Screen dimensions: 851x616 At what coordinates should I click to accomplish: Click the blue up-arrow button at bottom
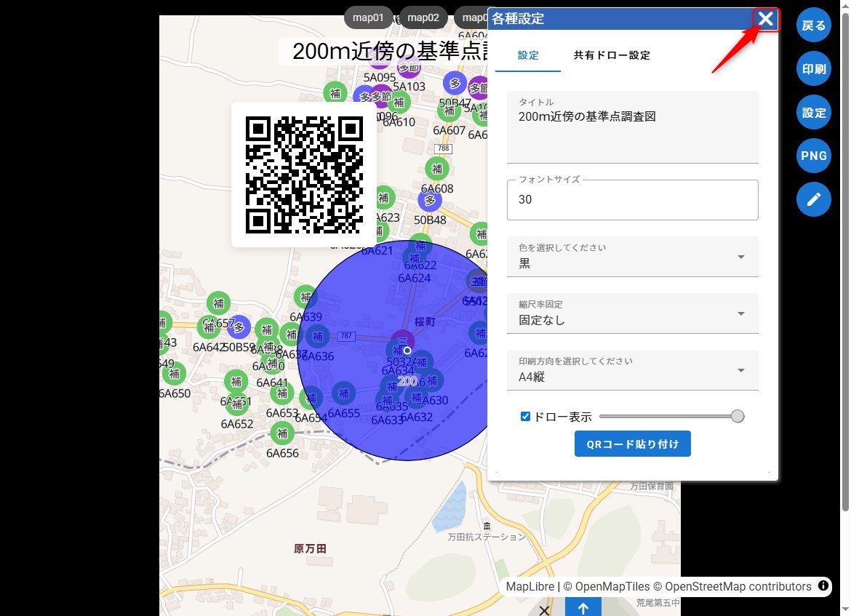583,607
